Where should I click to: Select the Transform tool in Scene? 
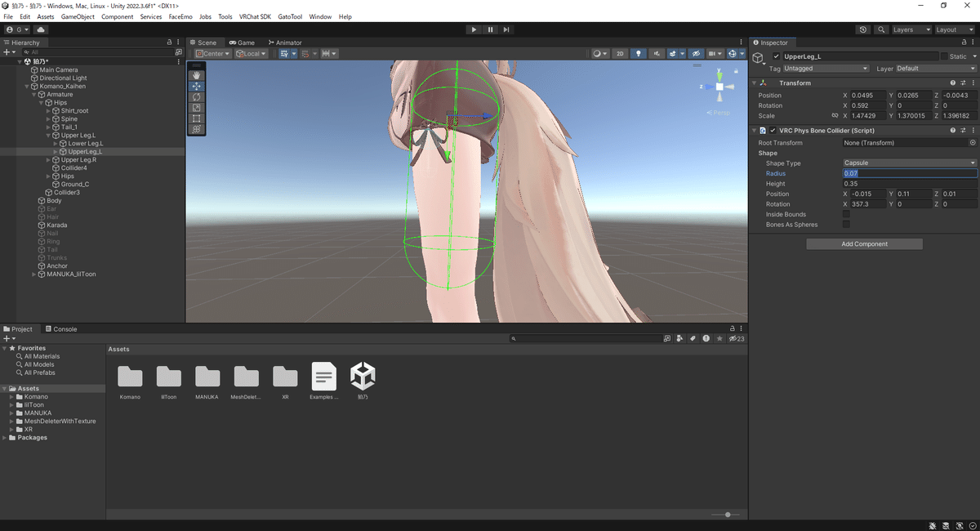[x=196, y=129]
